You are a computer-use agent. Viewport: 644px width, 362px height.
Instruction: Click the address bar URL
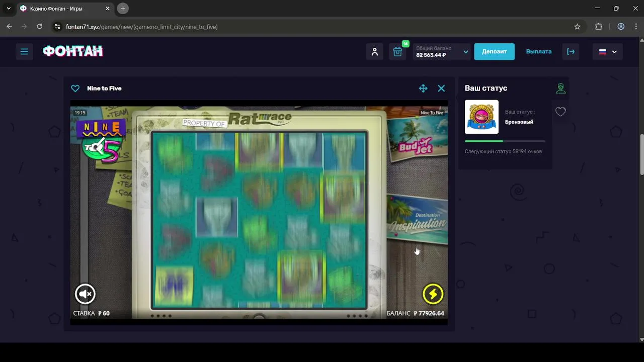[x=142, y=27]
